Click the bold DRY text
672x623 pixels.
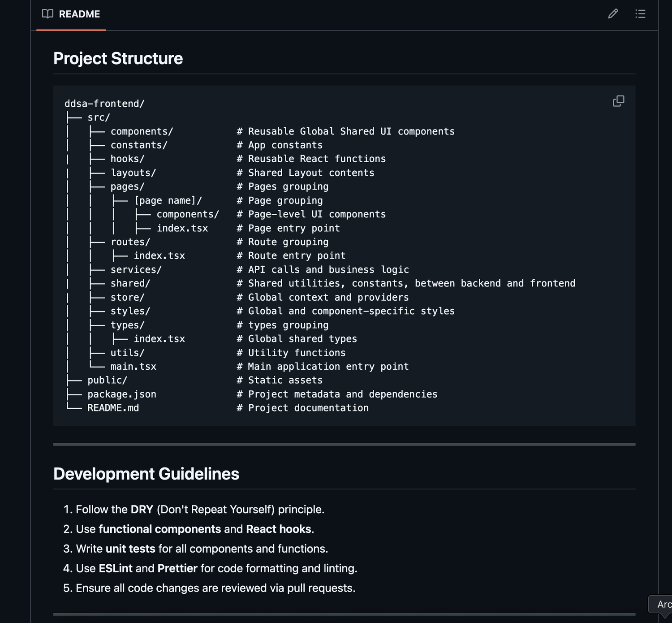(x=142, y=510)
